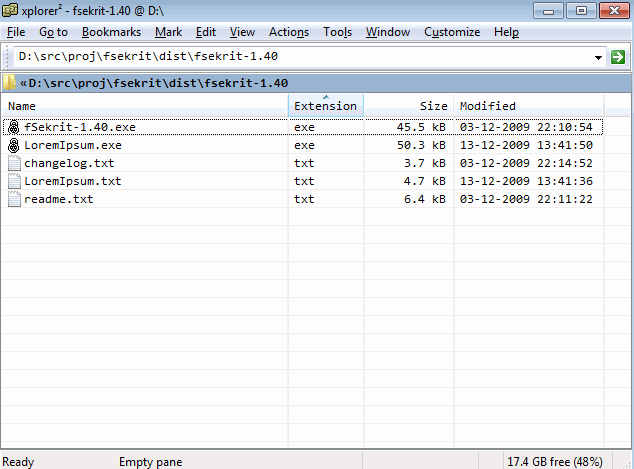Click modified date 13-12-2009 13:41:50
Image resolution: width=634 pixels, height=469 pixels.
[x=526, y=145]
